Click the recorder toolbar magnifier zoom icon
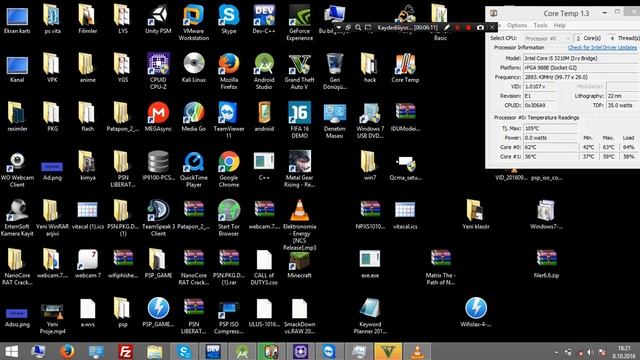Screen dimensions: 640x360 pos(358,27)
